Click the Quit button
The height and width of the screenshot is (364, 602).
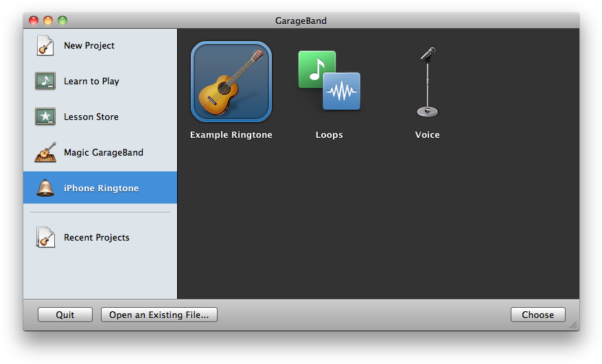65,315
